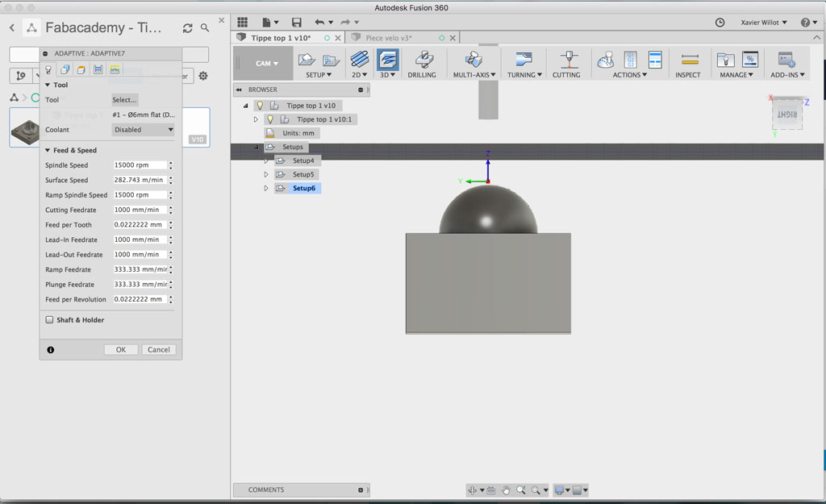Open data panel settings gear
Screen dimensions: 826x504
click(x=202, y=76)
